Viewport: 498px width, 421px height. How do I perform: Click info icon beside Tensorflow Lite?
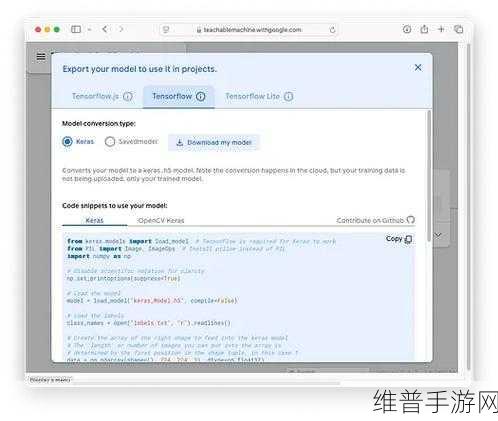(x=289, y=97)
